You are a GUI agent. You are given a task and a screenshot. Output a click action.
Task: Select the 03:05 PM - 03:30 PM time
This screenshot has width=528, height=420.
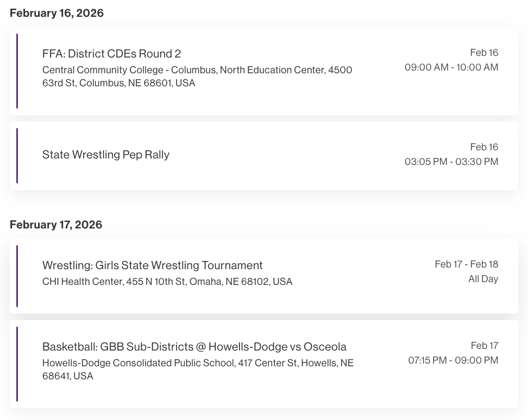coord(451,162)
